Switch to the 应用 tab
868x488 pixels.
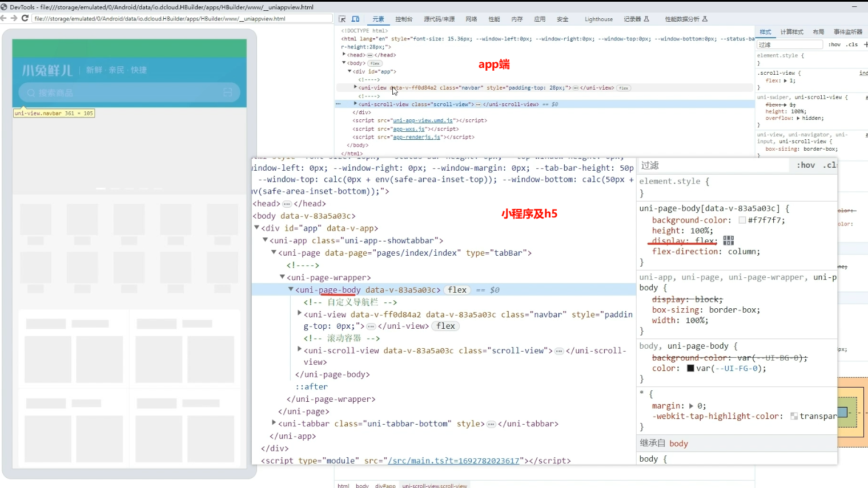[x=540, y=19]
